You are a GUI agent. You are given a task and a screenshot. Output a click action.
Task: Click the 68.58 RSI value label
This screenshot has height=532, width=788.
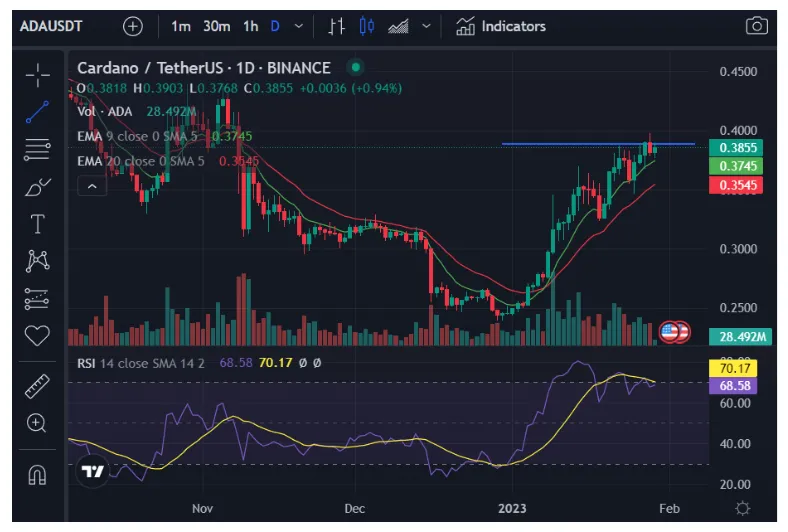733,386
